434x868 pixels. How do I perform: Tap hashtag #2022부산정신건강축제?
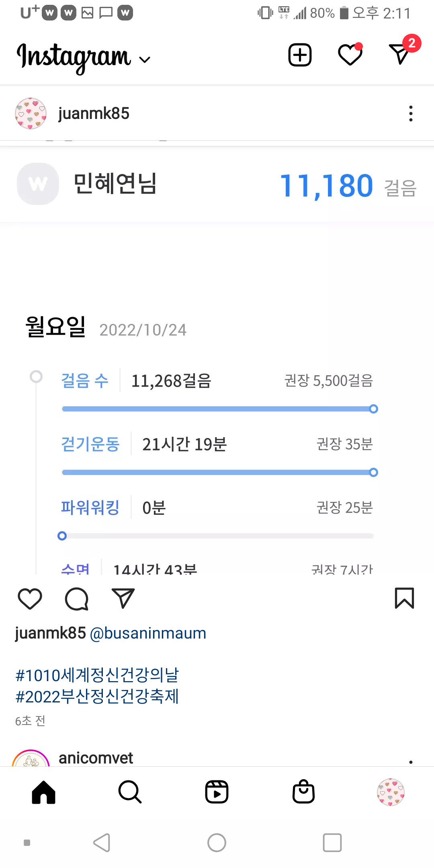[97, 696]
